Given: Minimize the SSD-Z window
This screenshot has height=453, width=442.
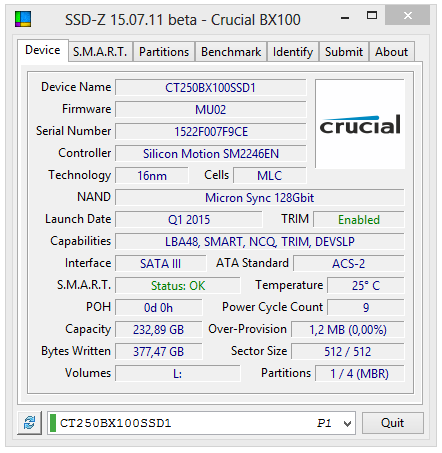Looking at the screenshot, I should (345, 17).
